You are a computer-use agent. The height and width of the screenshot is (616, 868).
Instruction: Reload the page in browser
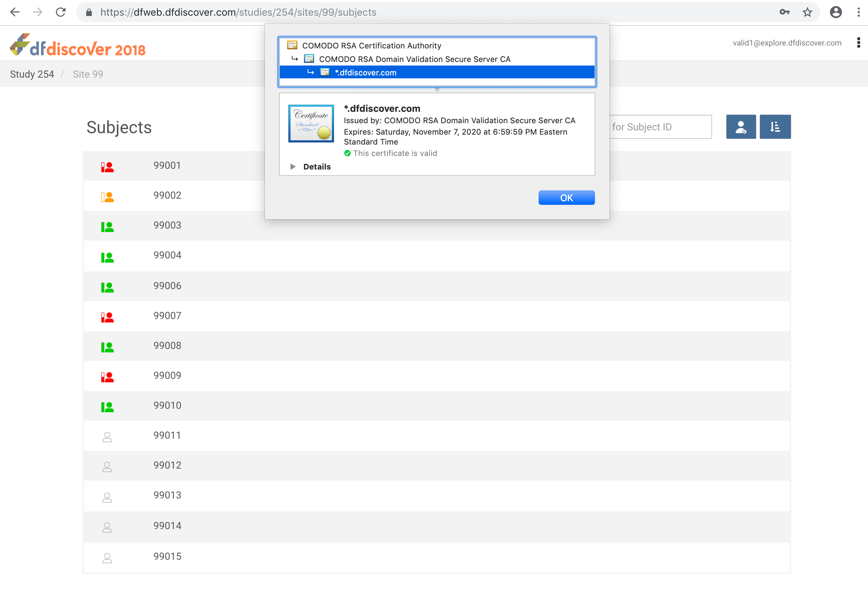(61, 12)
